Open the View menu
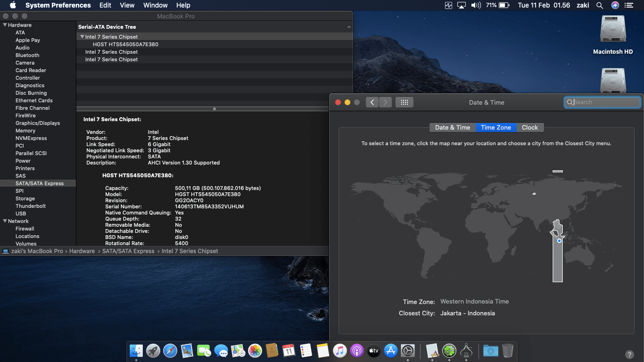Viewport: 644px width, 362px height. point(127,5)
